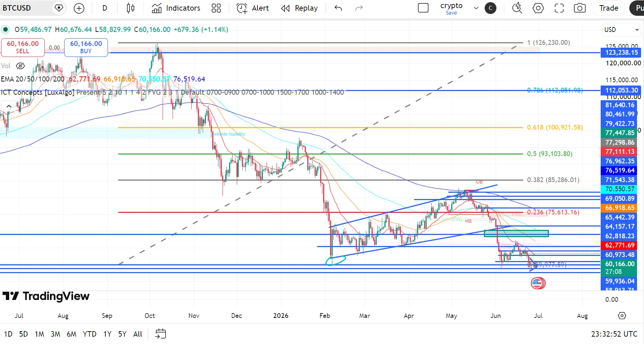This screenshot has width=644, height=344.
Task: Open the D timeframe interval selector
Action: point(105,8)
